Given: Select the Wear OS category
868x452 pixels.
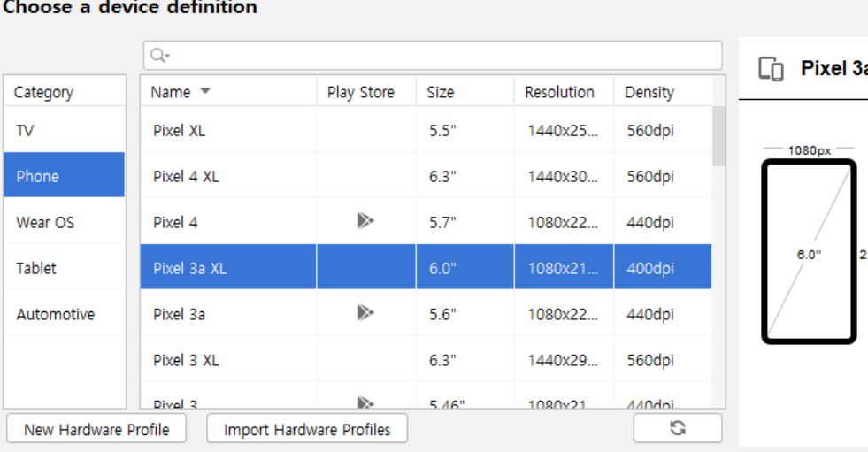Looking at the screenshot, I should tap(65, 222).
